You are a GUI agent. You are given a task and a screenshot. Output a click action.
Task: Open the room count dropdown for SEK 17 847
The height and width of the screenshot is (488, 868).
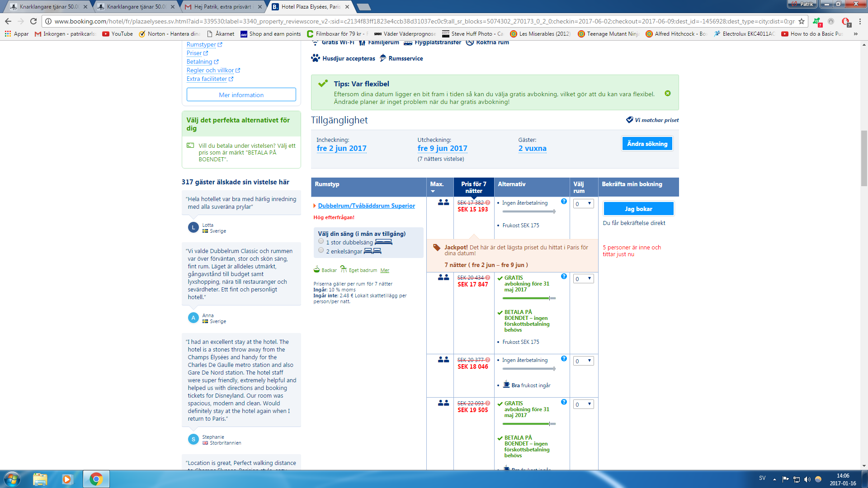[x=583, y=279]
